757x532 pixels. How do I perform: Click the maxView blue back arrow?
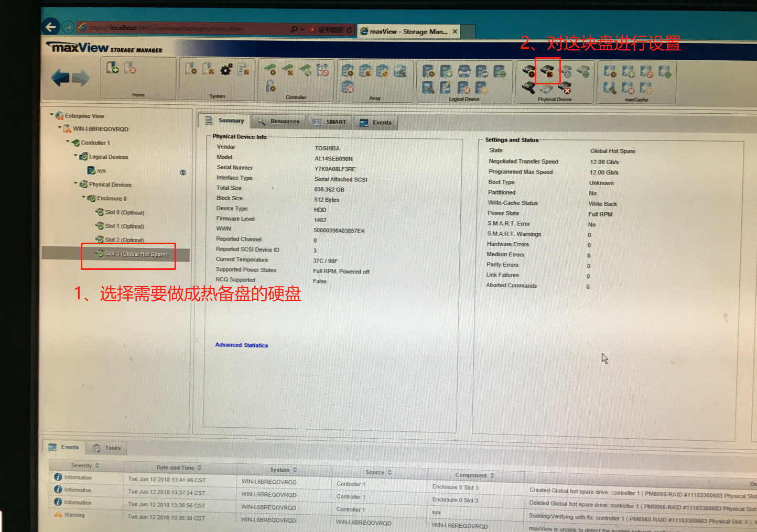coord(60,78)
